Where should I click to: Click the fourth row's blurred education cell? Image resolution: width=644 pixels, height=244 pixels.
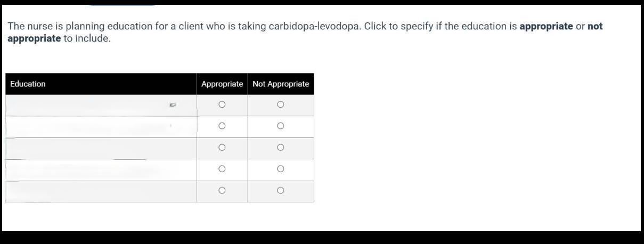[101, 169]
